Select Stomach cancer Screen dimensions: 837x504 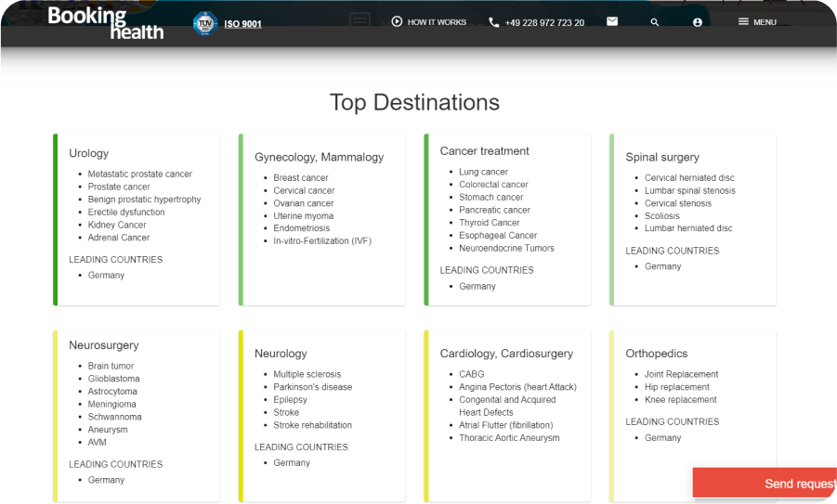[x=491, y=198]
